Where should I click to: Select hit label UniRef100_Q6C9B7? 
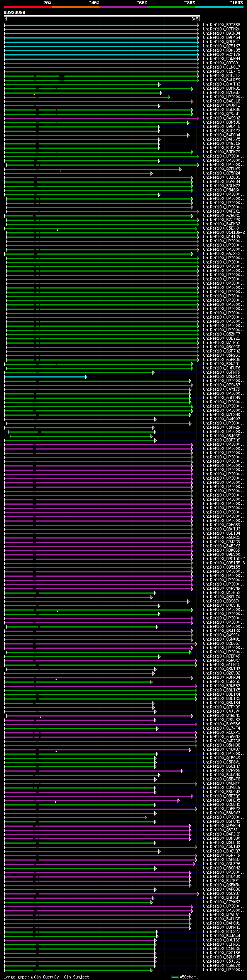pyautogui.click(x=222, y=894)
